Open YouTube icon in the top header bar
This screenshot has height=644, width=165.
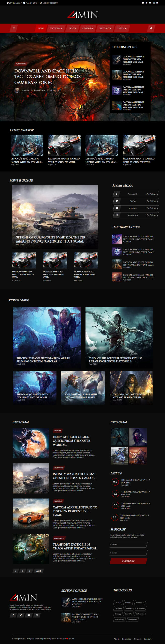coord(150,3)
